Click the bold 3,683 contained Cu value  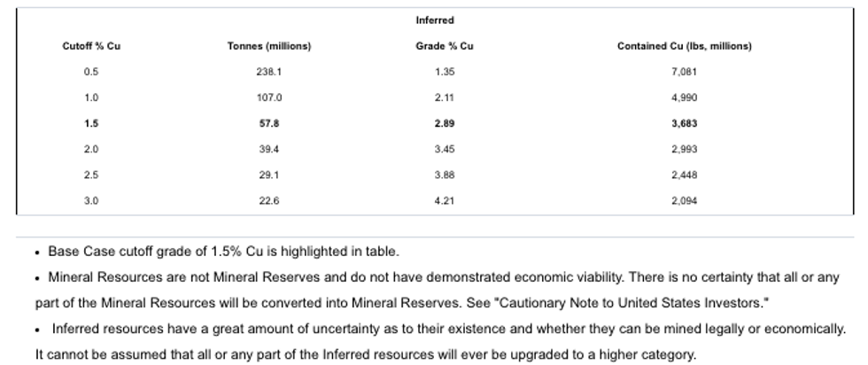[x=685, y=124]
